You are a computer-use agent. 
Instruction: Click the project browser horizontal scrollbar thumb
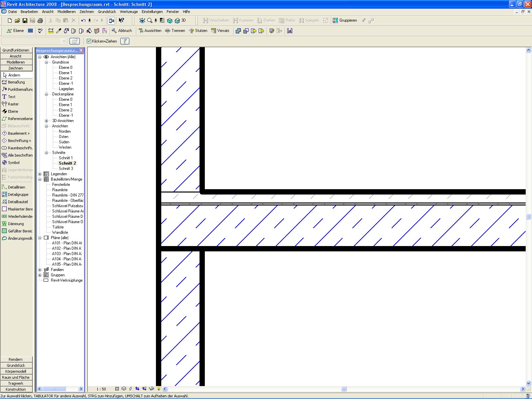click(54, 389)
